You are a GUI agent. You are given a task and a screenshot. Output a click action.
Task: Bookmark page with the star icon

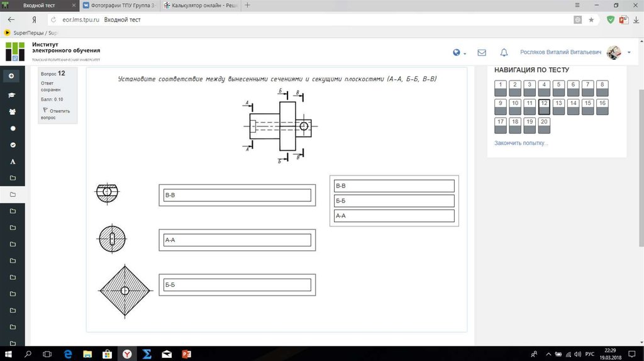(591, 20)
